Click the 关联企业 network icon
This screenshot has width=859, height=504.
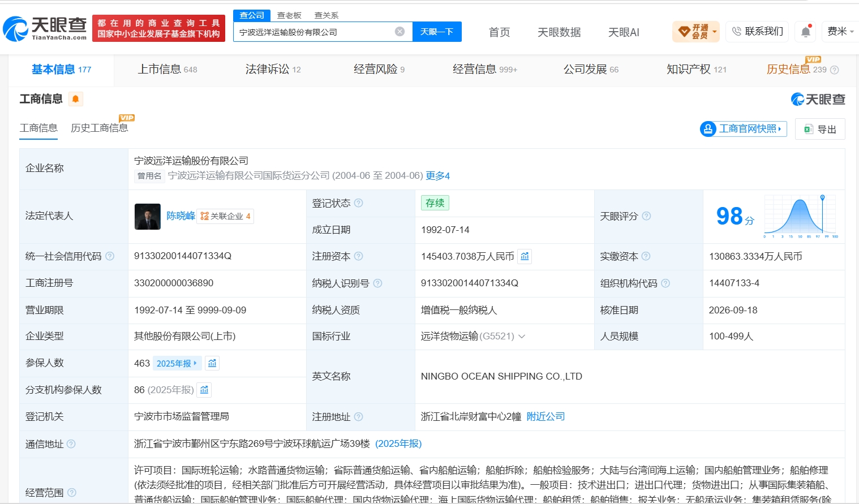click(x=205, y=216)
